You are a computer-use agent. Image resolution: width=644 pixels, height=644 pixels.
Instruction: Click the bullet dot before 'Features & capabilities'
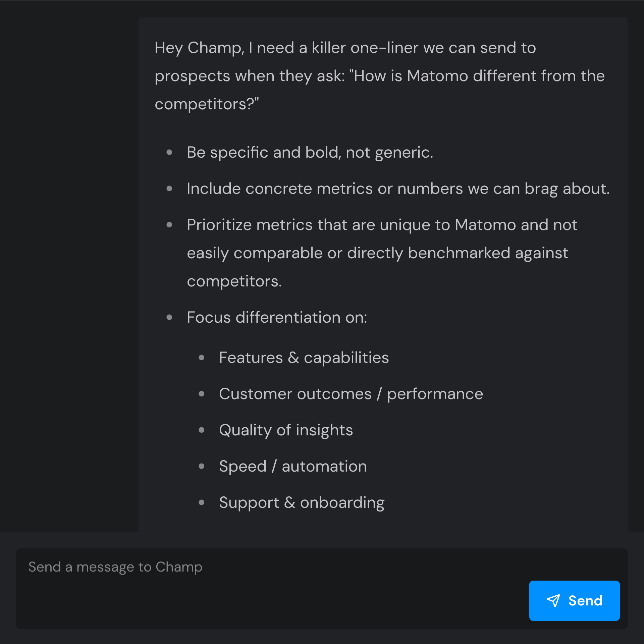202,358
